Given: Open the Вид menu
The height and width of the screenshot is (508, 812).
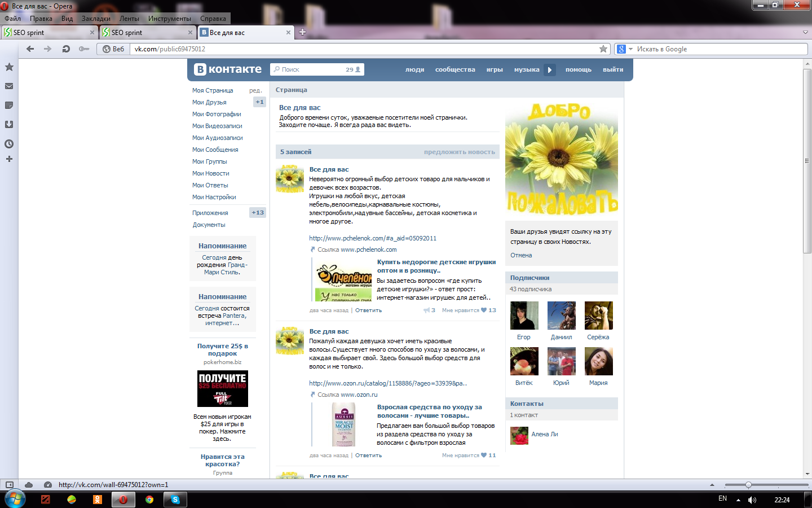Looking at the screenshot, I should click(67, 19).
